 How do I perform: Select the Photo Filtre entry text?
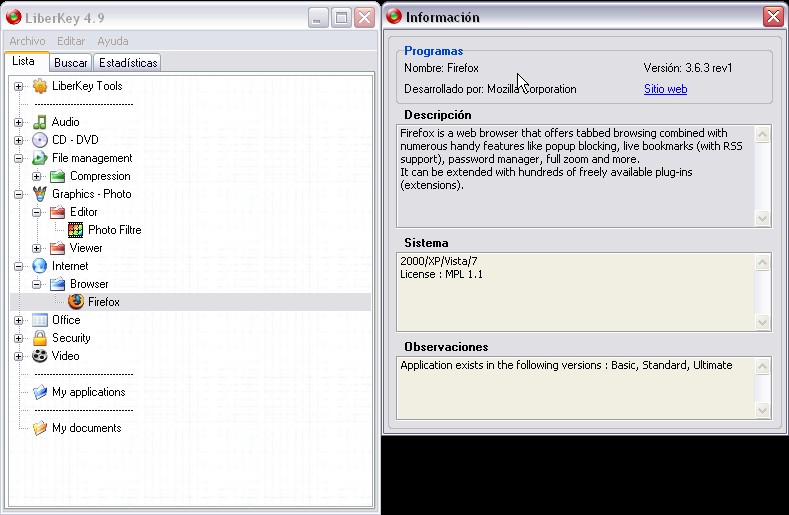click(x=115, y=230)
